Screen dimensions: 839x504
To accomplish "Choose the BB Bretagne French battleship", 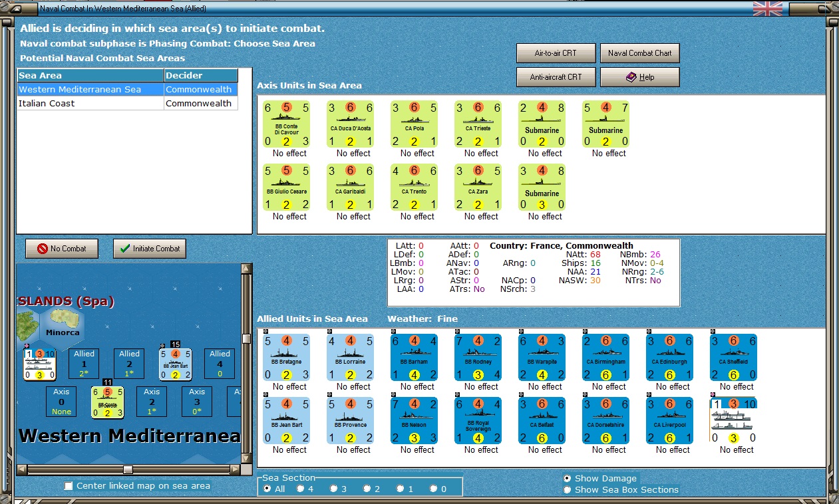I will [x=287, y=357].
